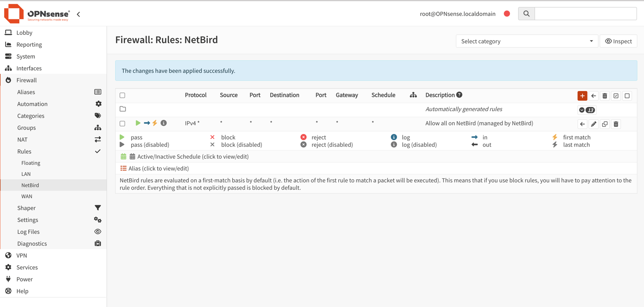Clone the Allow all on NetBird rule
The image size is (644, 307).
605,124
